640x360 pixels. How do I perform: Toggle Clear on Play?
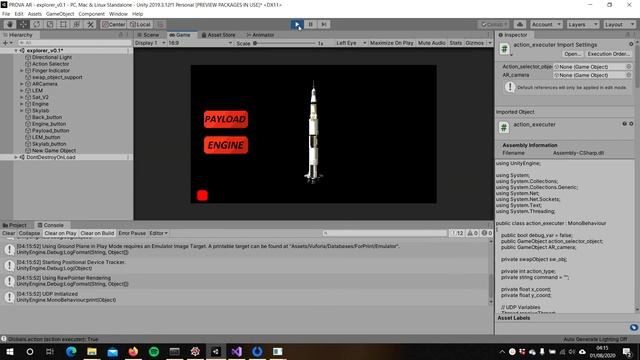point(60,233)
